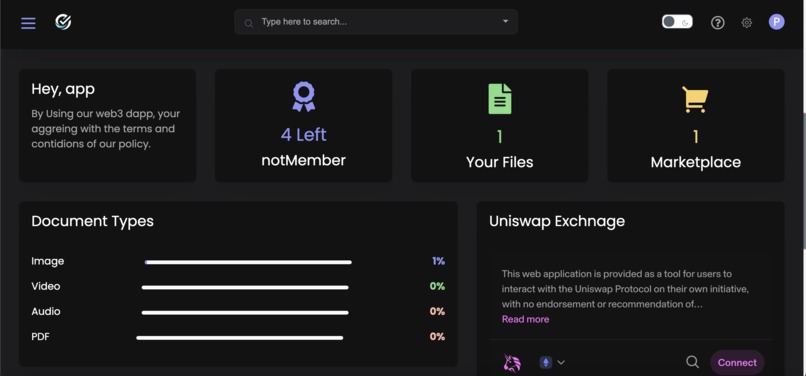Click the Audio 0% value
806x376 pixels.
click(437, 312)
